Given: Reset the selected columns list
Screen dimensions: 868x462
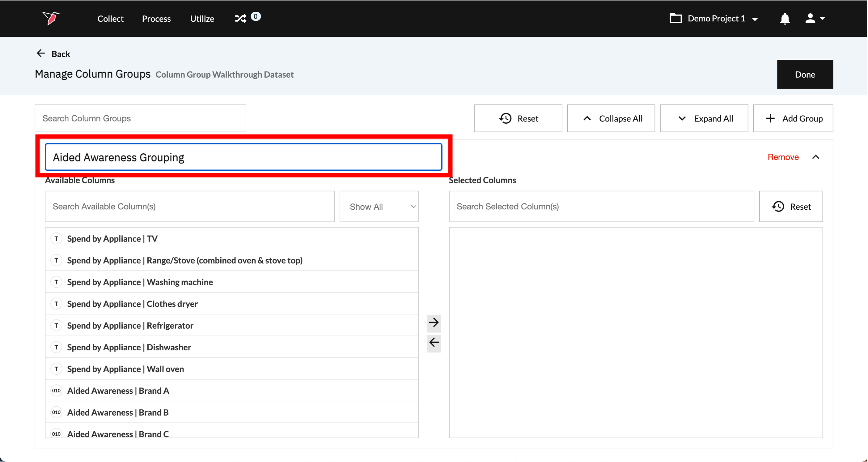Looking at the screenshot, I should pyautogui.click(x=790, y=206).
